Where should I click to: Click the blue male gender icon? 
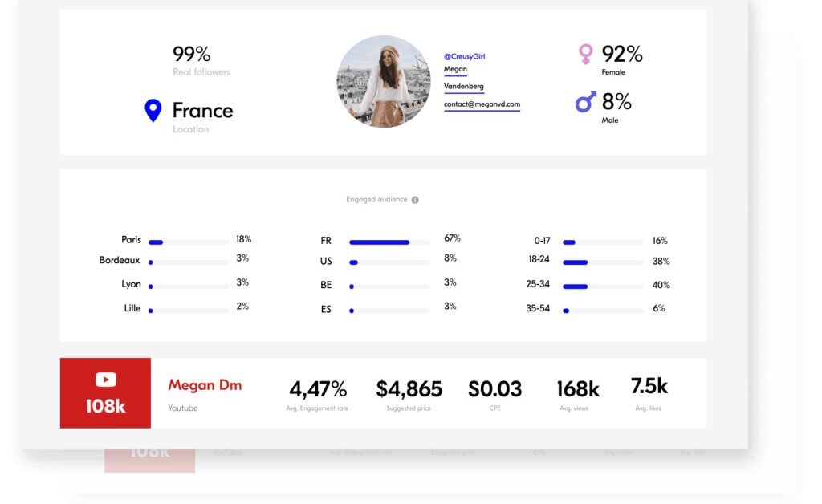click(584, 103)
